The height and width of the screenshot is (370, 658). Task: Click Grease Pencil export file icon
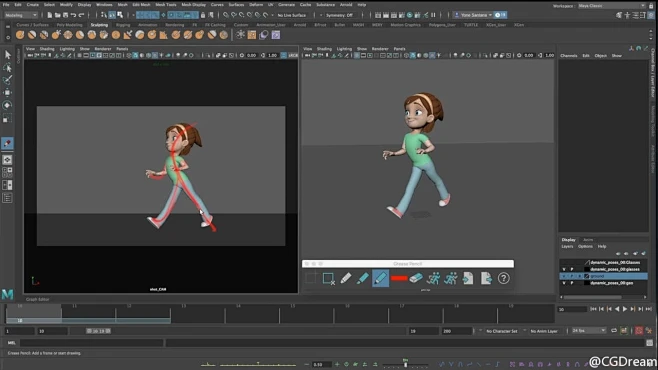pos(486,278)
